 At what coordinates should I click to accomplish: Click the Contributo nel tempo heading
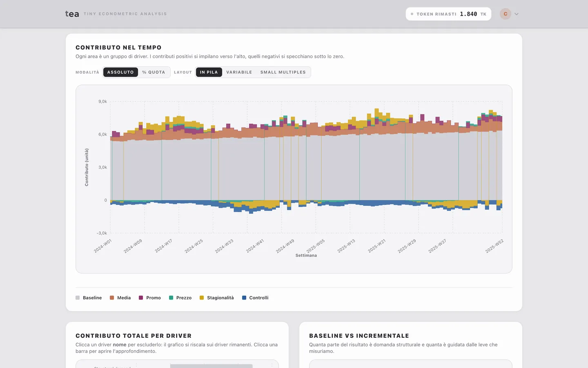[118, 47]
